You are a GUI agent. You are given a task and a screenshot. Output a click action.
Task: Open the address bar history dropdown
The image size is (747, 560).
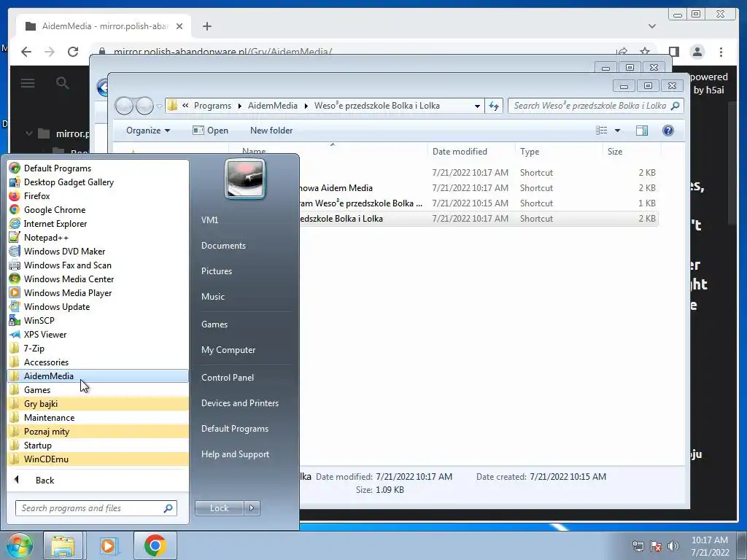coord(477,106)
